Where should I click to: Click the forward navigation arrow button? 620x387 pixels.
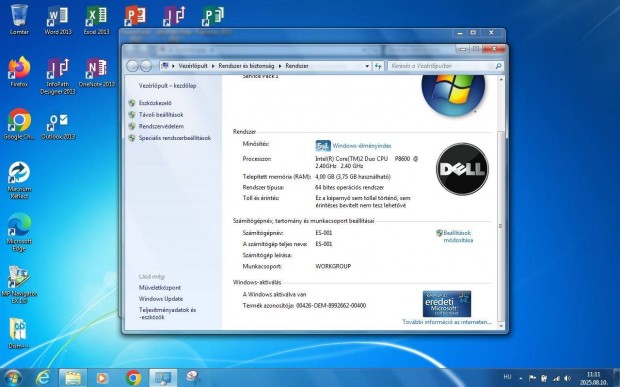[x=146, y=66]
